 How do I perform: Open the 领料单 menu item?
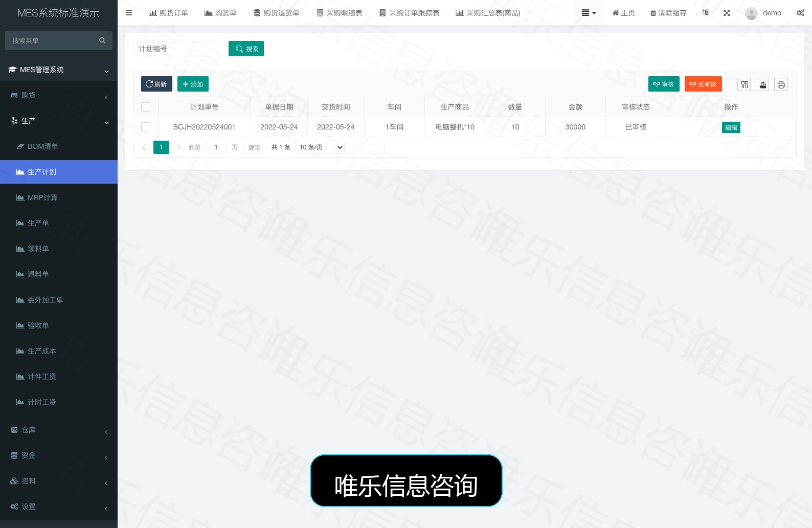point(59,249)
